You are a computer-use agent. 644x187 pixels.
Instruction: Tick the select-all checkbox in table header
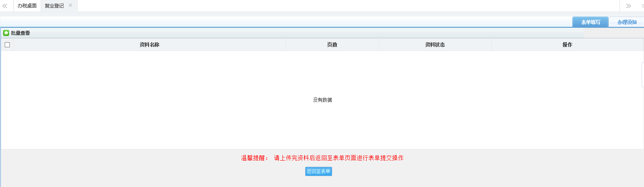(7, 45)
